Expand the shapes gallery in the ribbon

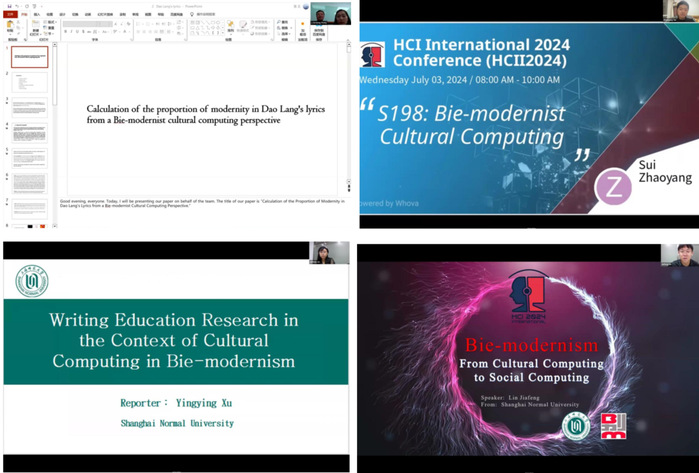tap(222, 33)
